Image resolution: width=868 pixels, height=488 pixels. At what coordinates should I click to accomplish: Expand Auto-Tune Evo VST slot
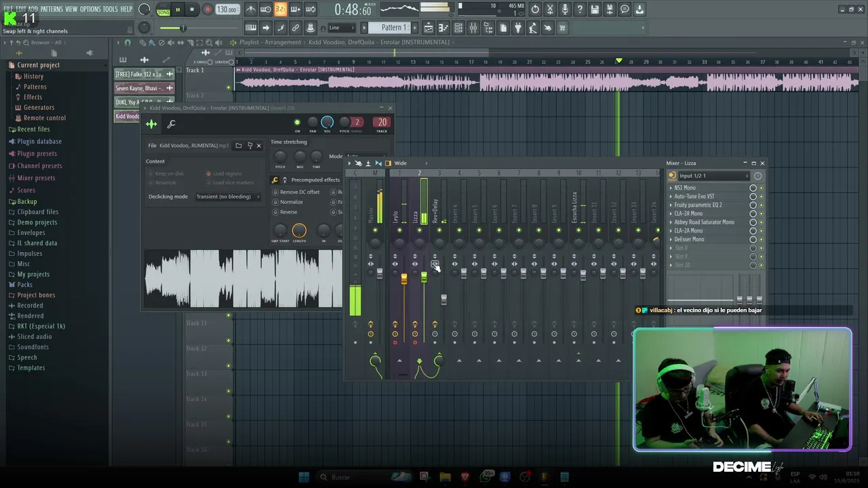point(671,197)
